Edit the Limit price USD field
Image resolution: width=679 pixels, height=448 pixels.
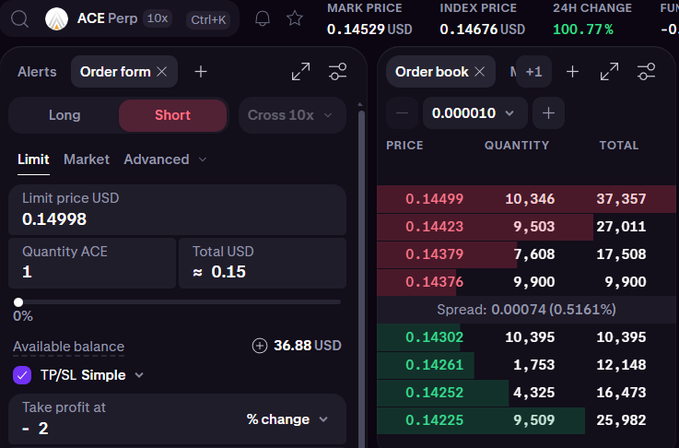[177, 210]
